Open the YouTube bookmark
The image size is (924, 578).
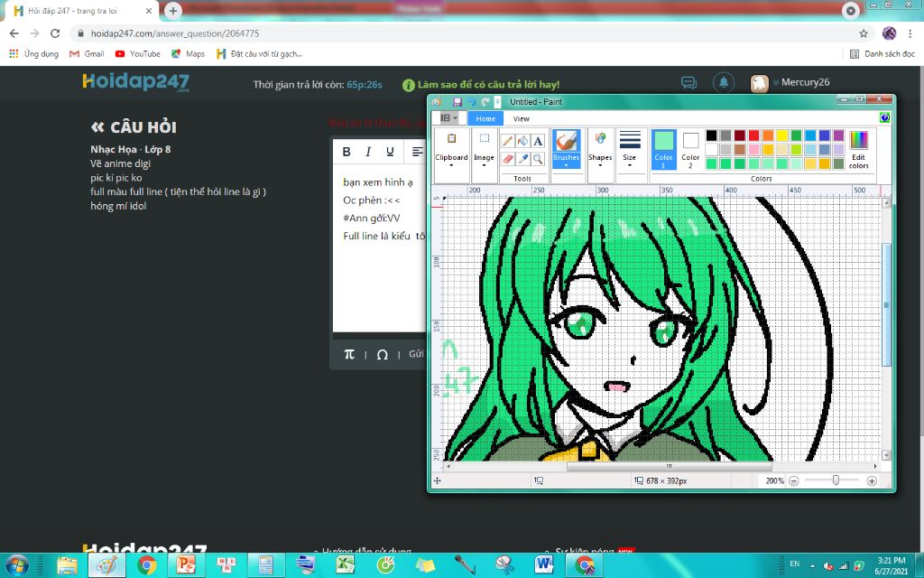[138, 53]
